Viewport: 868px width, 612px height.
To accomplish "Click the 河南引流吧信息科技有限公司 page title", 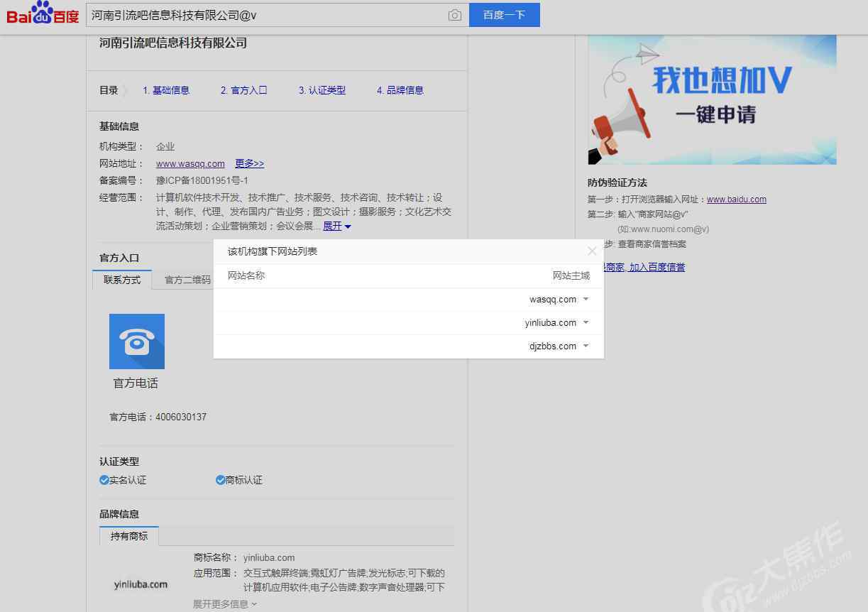I will 173,43.
